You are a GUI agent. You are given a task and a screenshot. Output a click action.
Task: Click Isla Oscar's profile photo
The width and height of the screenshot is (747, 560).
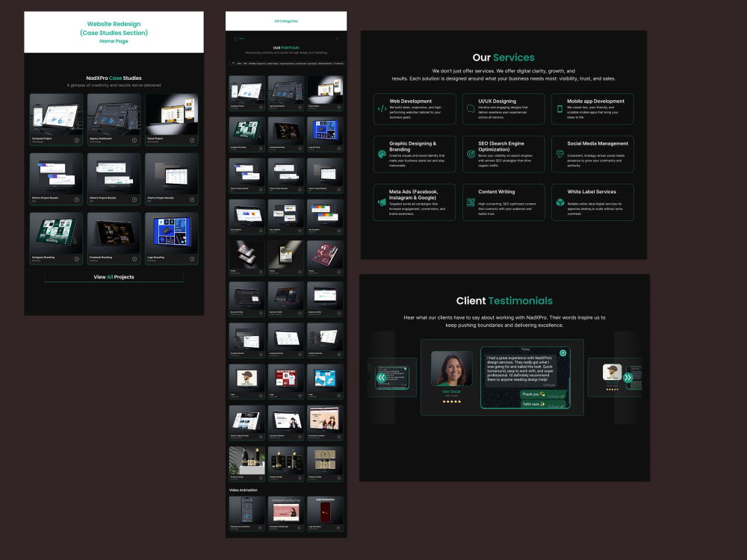452,369
